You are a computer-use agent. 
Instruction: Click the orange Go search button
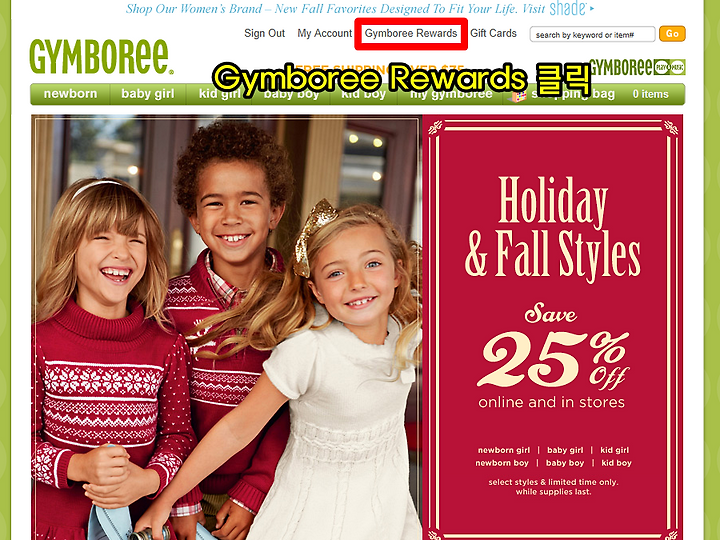point(672,34)
